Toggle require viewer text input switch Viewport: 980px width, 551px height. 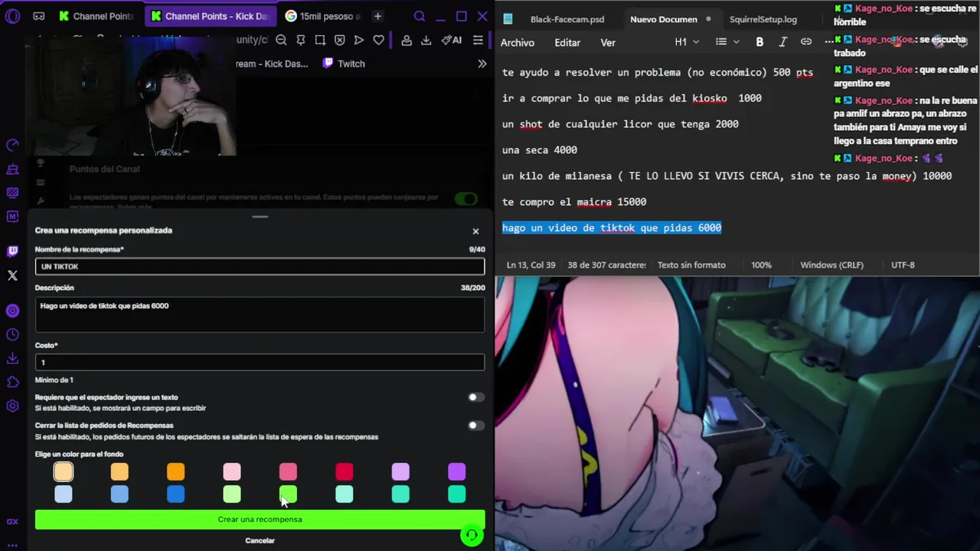pos(475,397)
